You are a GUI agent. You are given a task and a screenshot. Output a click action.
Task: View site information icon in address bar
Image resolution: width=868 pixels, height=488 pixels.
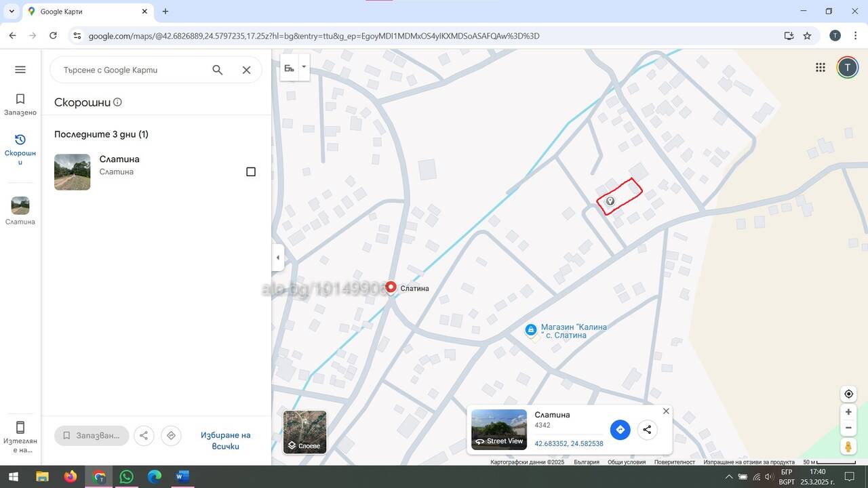coord(77,36)
